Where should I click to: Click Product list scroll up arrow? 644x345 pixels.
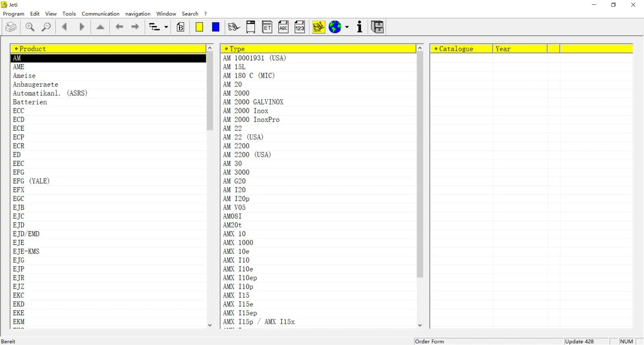pyautogui.click(x=210, y=48)
